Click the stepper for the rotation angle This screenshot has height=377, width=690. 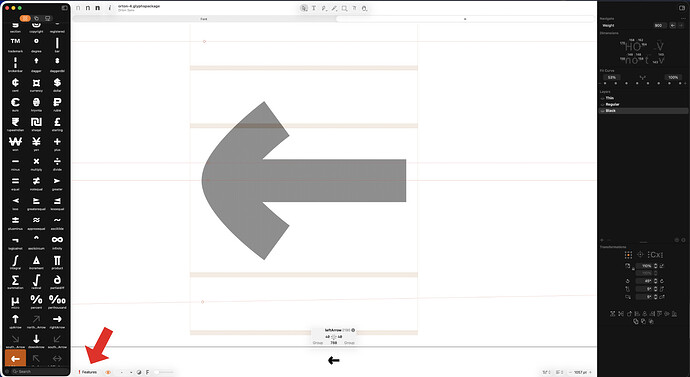(656, 281)
